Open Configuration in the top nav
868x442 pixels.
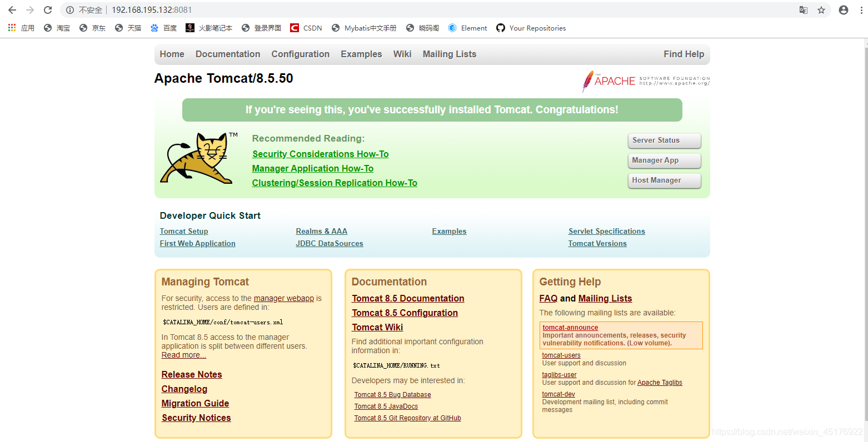pyautogui.click(x=301, y=54)
